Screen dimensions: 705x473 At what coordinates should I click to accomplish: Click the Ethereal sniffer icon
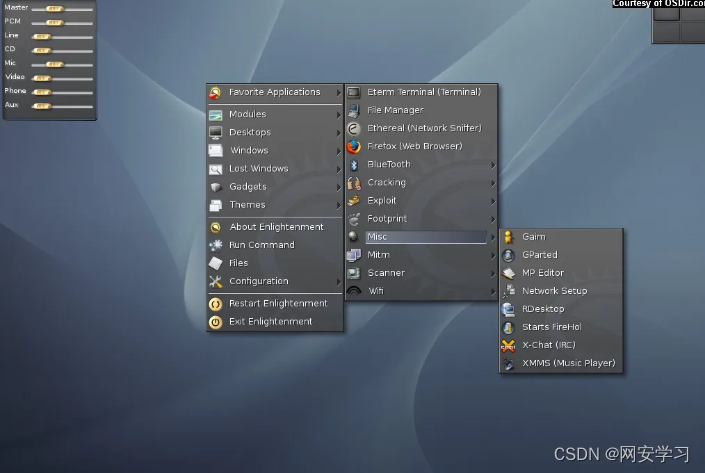click(x=354, y=129)
